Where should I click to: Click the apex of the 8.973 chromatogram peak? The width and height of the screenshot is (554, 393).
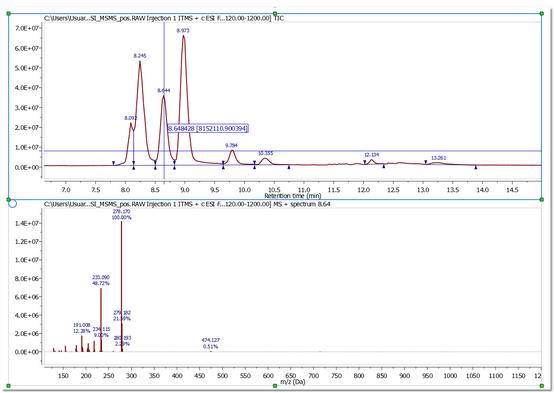pyautogui.click(x=184, y=35)
